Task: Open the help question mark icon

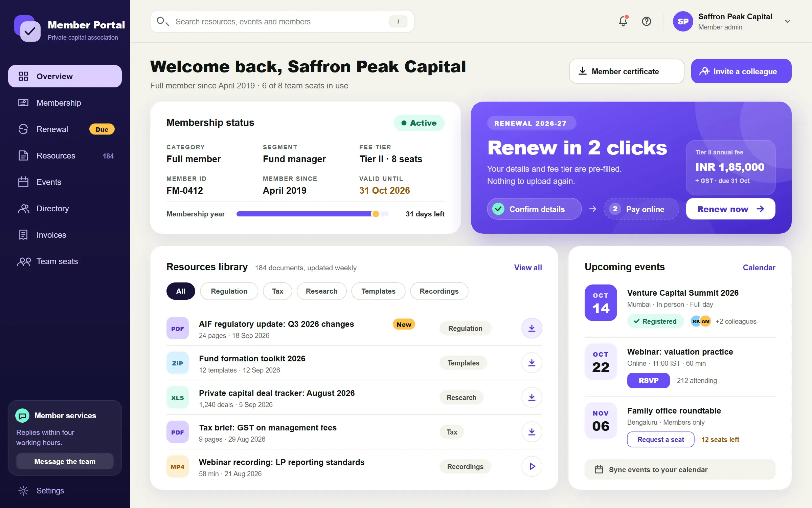Action: coord(646,21)
